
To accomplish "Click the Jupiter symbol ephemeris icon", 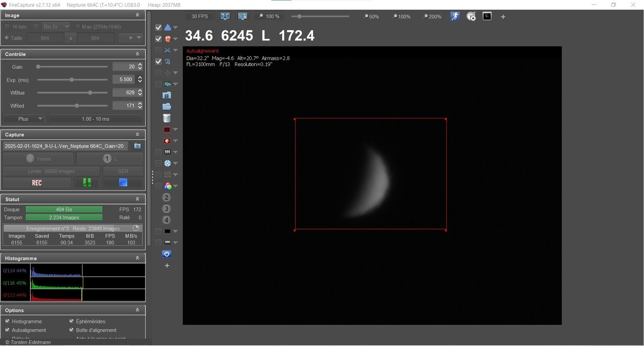I will 167,62.
